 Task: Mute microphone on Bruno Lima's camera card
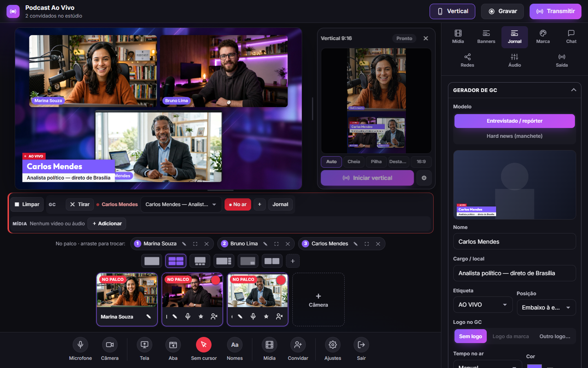188,316
